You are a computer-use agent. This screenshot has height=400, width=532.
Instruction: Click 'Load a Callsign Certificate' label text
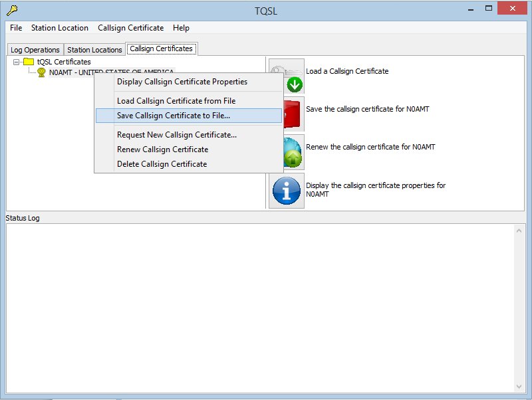pos(347,71)
